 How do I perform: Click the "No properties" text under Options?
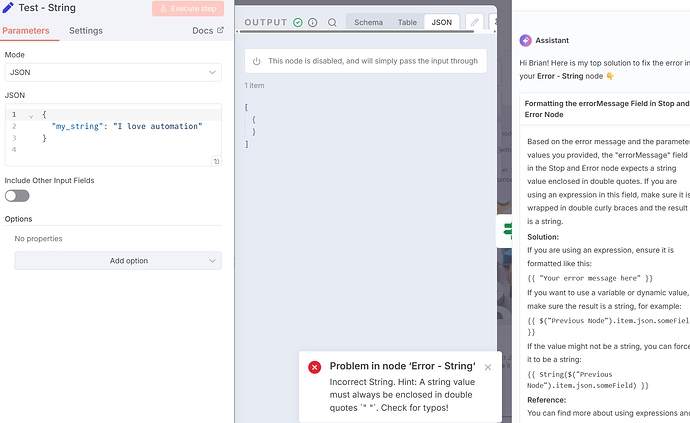(38, 239)
